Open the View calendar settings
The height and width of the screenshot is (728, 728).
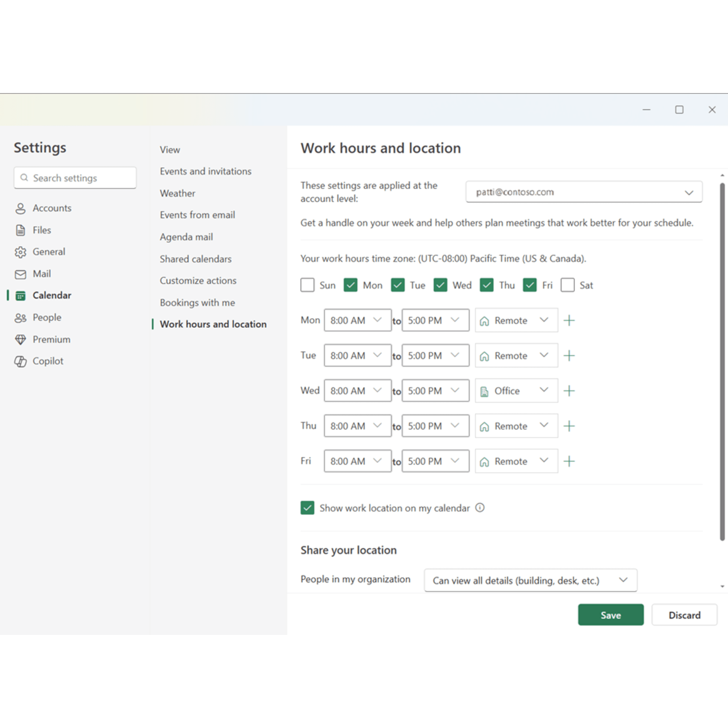coord(170,150)
